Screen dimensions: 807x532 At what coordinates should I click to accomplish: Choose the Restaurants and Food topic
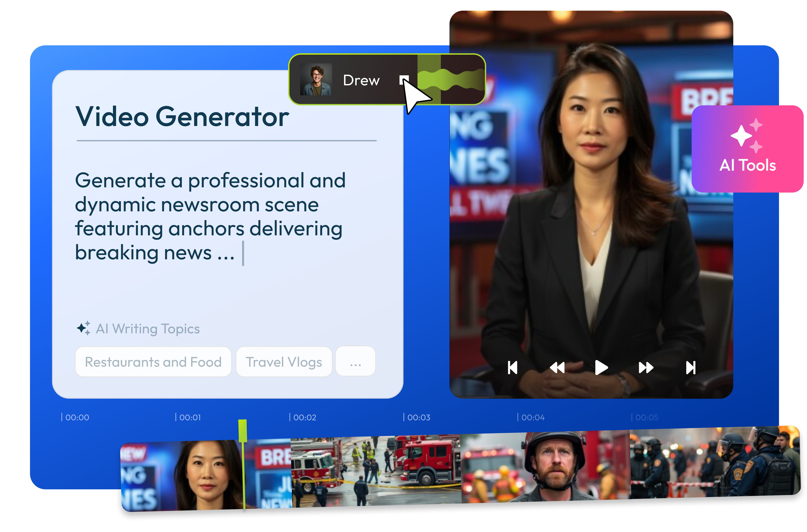point(153,362)
